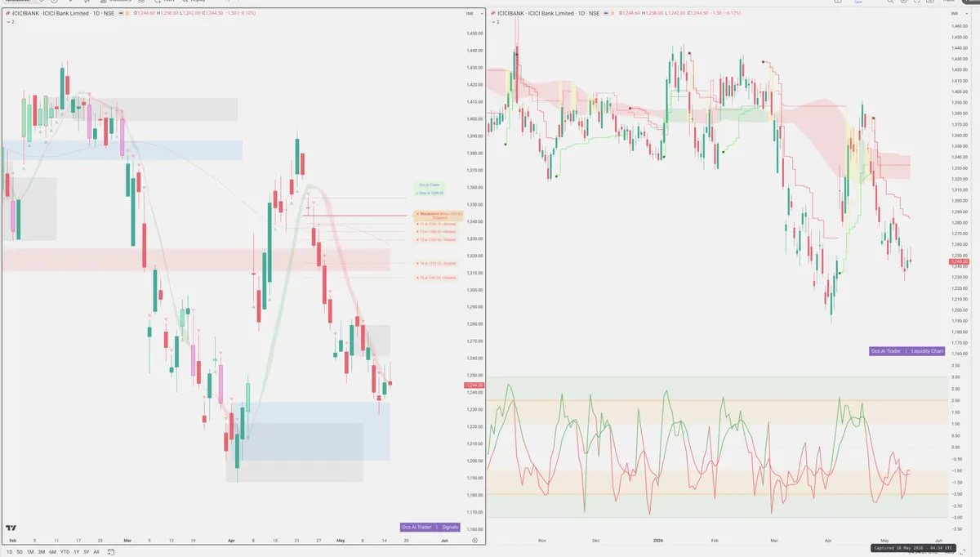Click the TradingView logo on left chart
This screenshot has width=980, height=557.
tap(11, 529)
